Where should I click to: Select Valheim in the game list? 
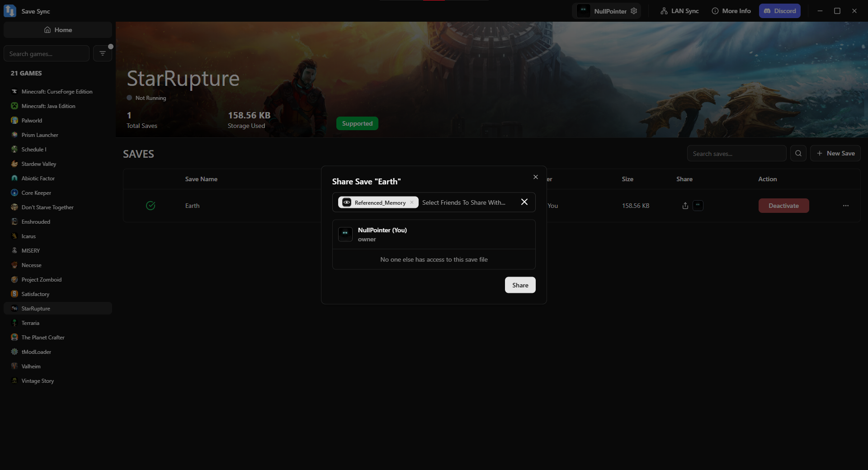58,367
